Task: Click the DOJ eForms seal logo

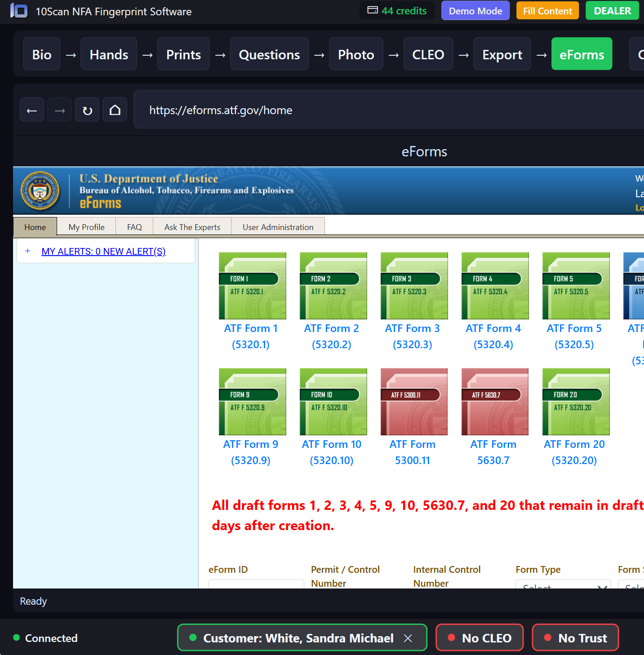Action: click(40, 190)
